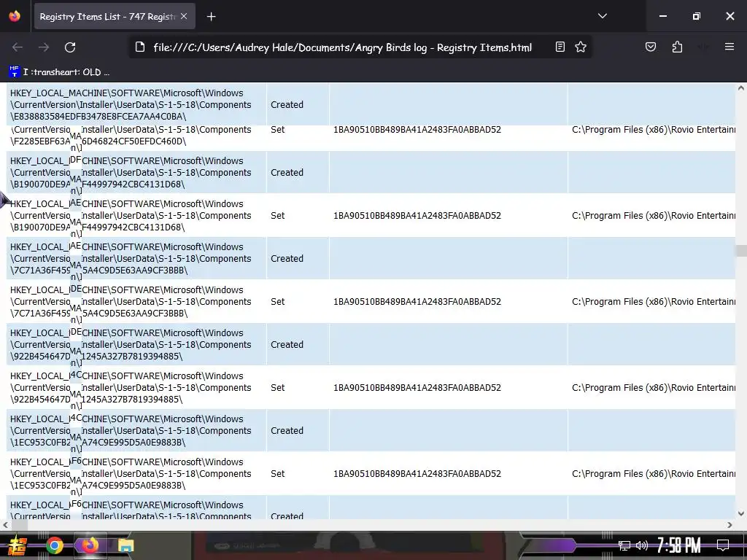Go back one page

[x=18, y=47]
